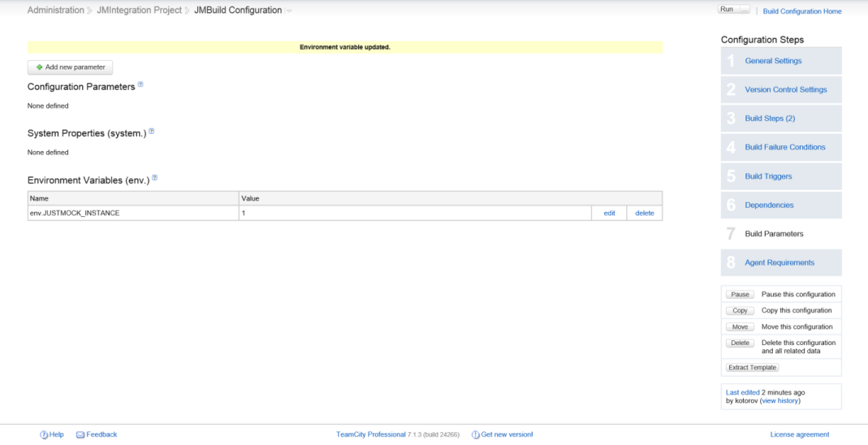Open step 8 Agent Requirements
The width and height of the screenshot is (868, 445).
781,263
